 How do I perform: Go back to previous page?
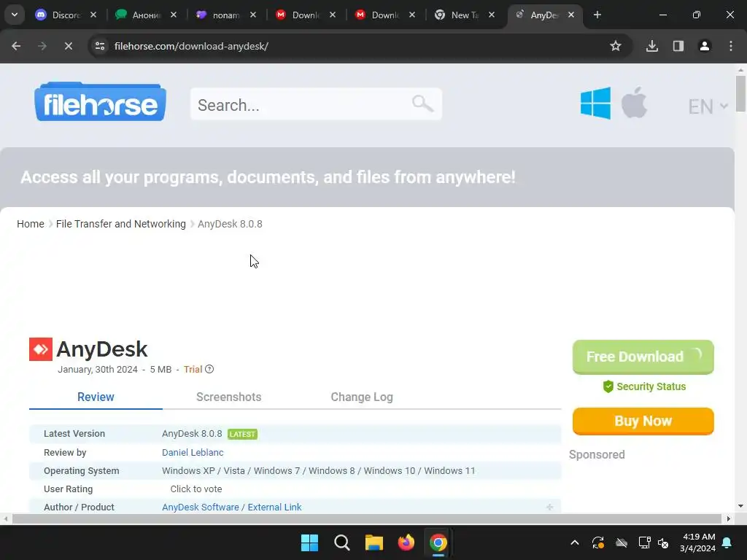pos(16,46)
